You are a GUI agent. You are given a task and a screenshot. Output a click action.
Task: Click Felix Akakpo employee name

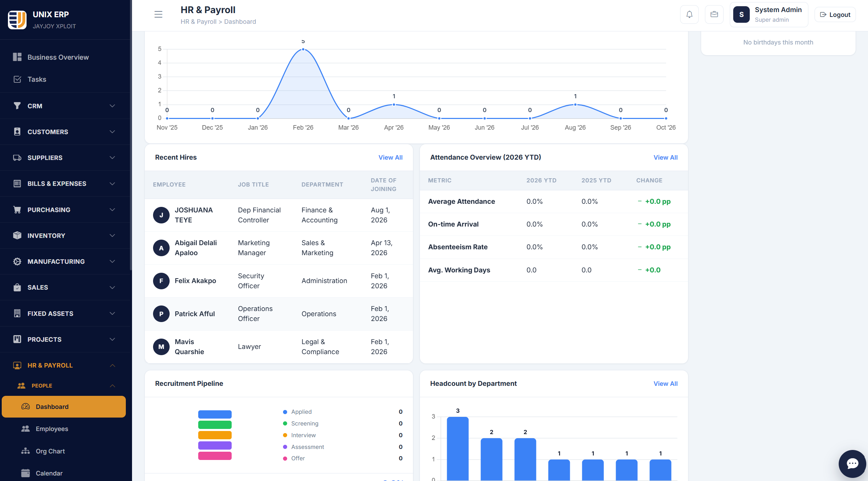(195, 281)
